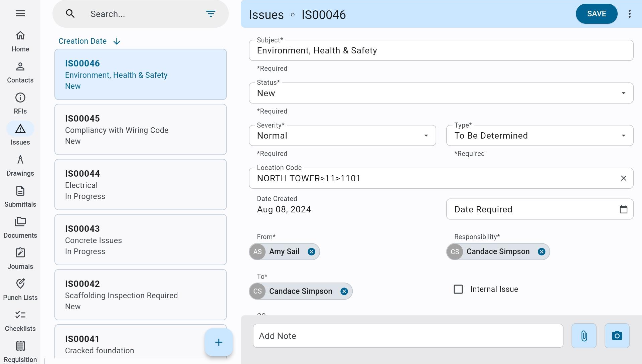Viewport: 642px width, 364px height.
Task: Save the current issue IS00046
Action: click(597, 14)
